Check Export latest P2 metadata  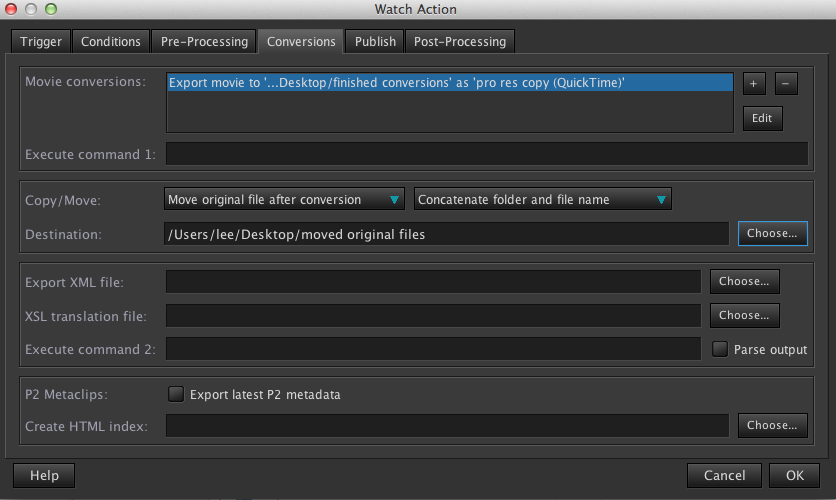[176, 394]
